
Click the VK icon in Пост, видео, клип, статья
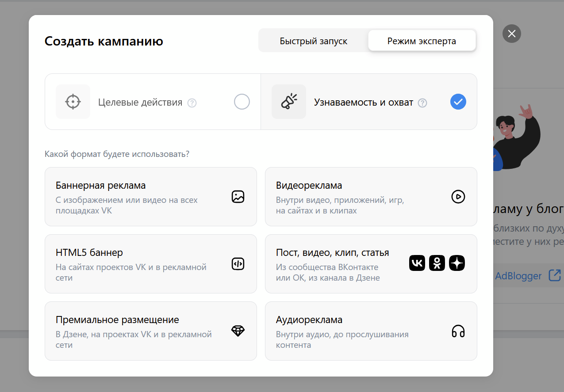[x=417, y=263]
